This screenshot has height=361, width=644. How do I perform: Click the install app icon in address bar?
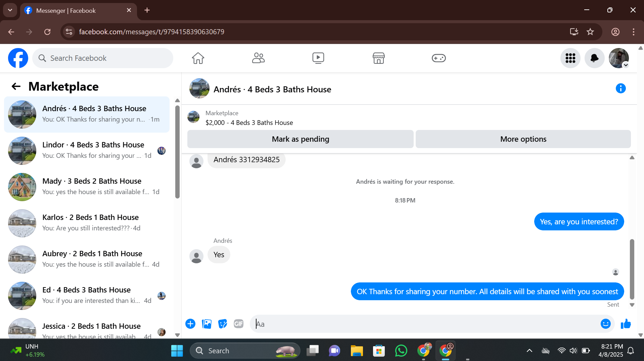click(x=574, y=32)
